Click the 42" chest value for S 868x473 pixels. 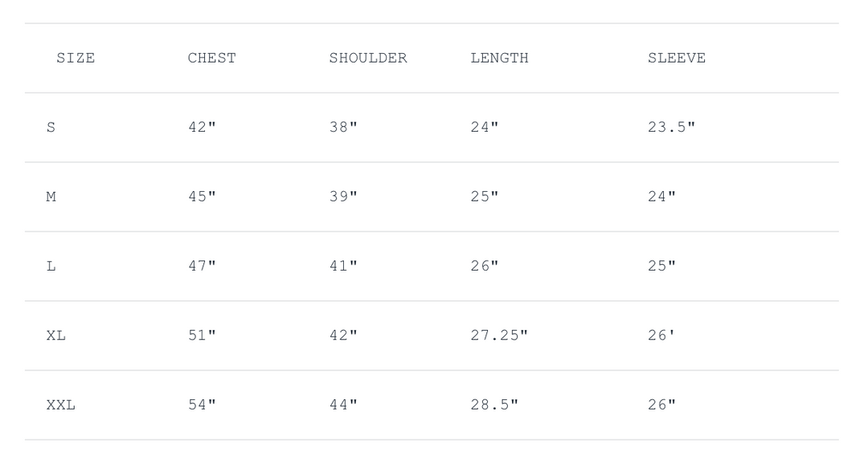pyautogui.click(x=202, y=127)
